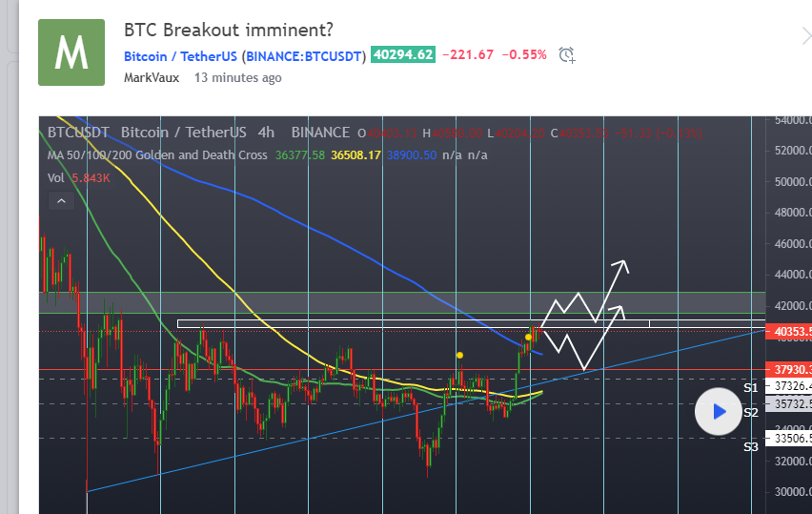Click the BTCUSDT chart legend symbol
812x514 pixels.
[x=78, y=133]
